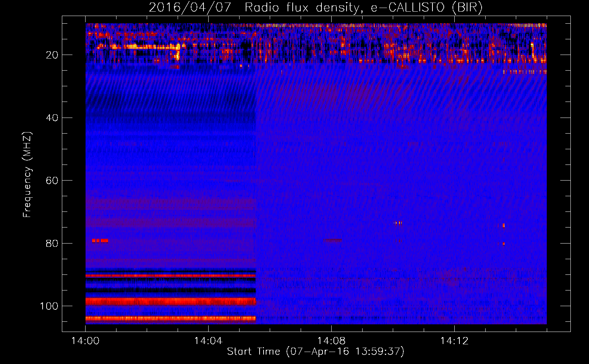This screenshot has width=589, height=364.
Task: Click the 40 MHz frequency tick label
Action: (52, 118)
